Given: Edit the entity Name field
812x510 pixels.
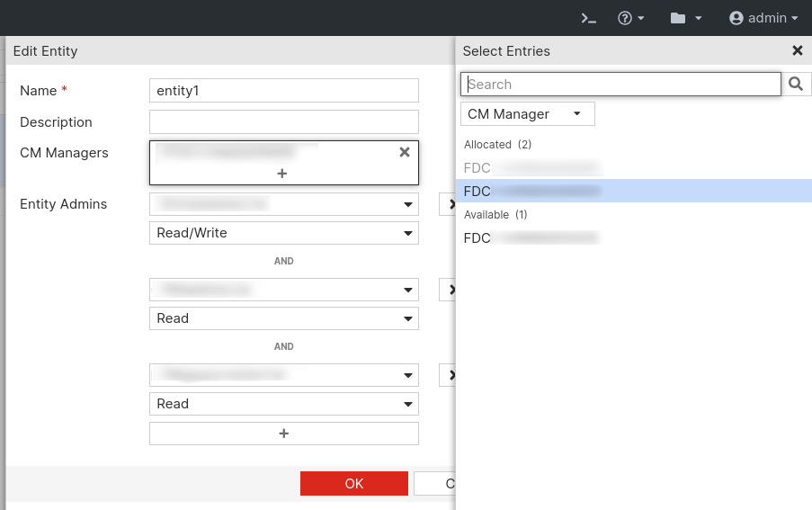Looking at the screenshot, I should pyautogui.click(x=283, y=91).
